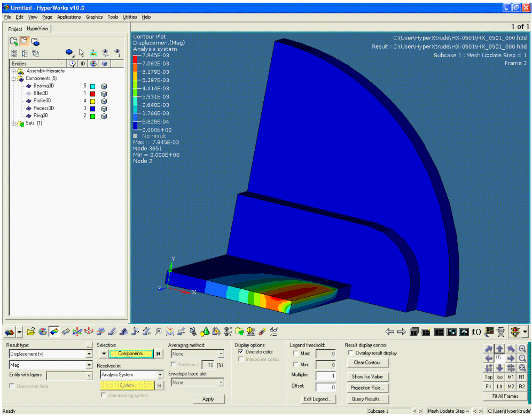Enable Overlay result display checkbox
Image resolution: width=532 pixels, height=416 pixels.
[x=350, y=353]
